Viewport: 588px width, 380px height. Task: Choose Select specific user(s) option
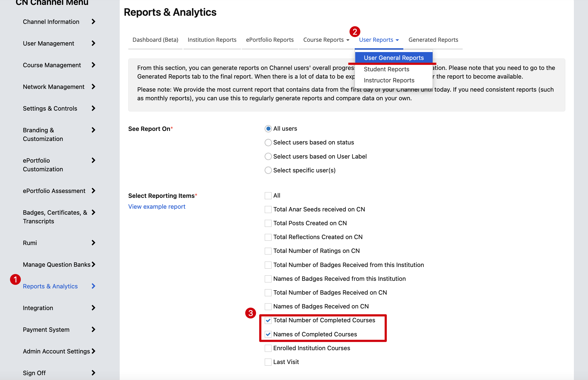click(x=268, y=170)
